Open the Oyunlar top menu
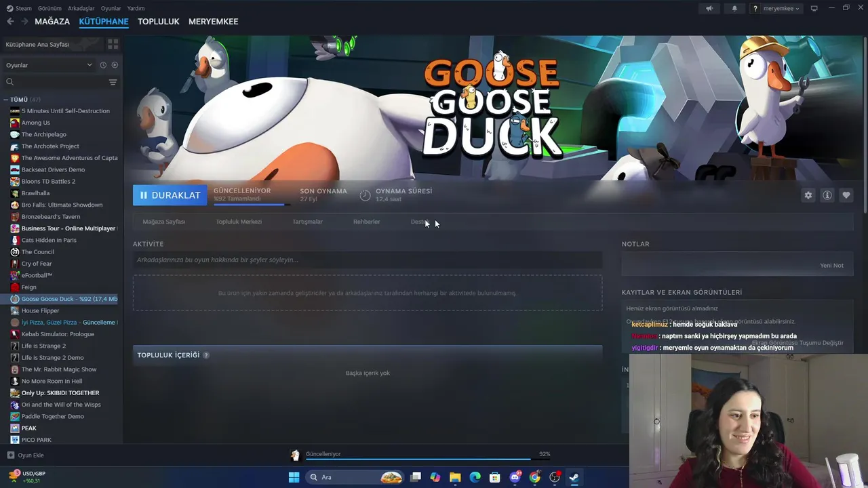Image resolution: width=868 pixels, height=488 pixels. pos(111,9)
